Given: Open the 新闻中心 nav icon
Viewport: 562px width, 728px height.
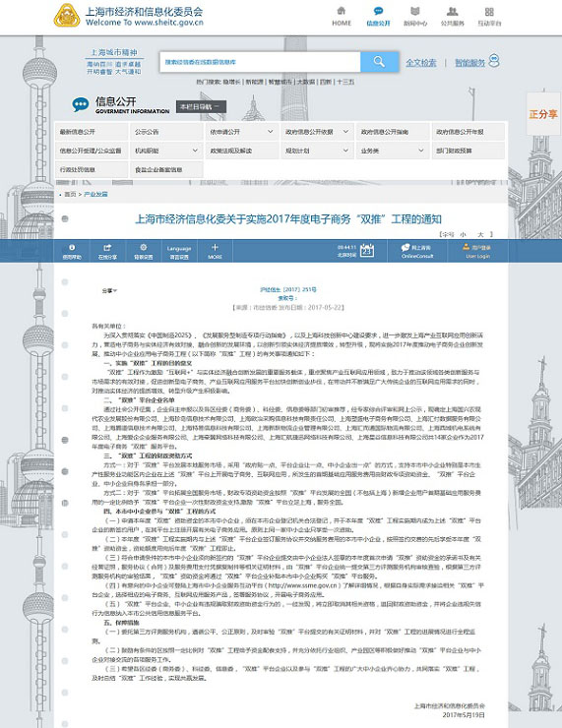Looking at the screenshot, I should 414,11.
